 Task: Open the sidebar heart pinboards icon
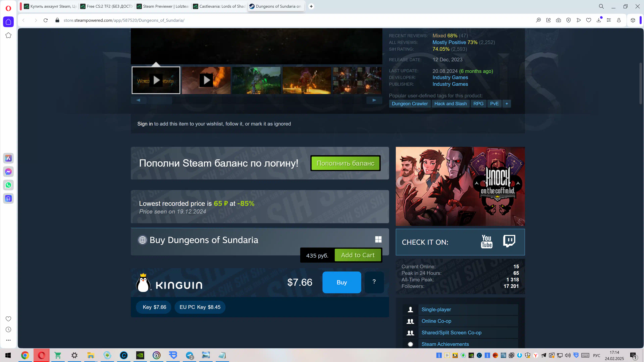click(x=8, y=319)
